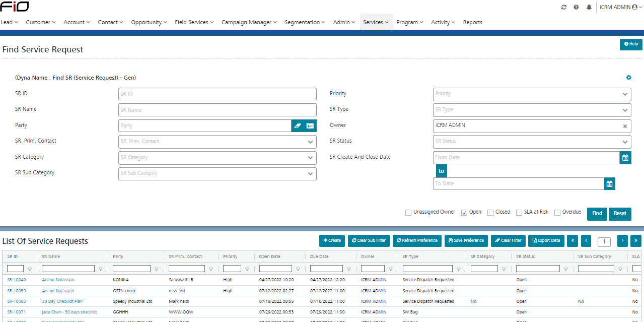Open the Field Services menu
The image size is (644, 322).
[x=194, y=22]
